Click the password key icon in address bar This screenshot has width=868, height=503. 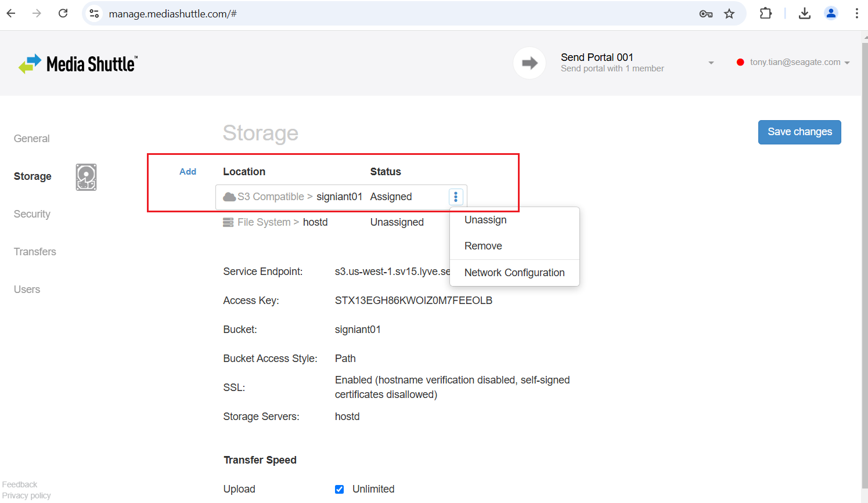(705, 14)
